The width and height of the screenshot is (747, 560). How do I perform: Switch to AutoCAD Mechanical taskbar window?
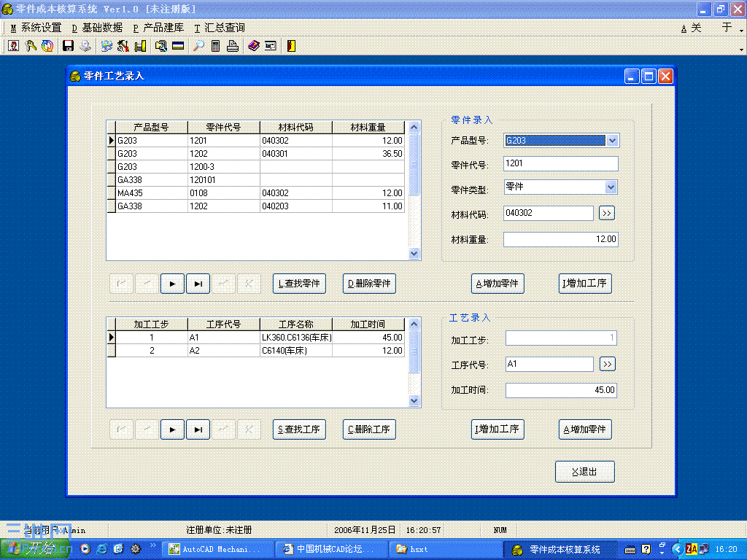[217, 549]
